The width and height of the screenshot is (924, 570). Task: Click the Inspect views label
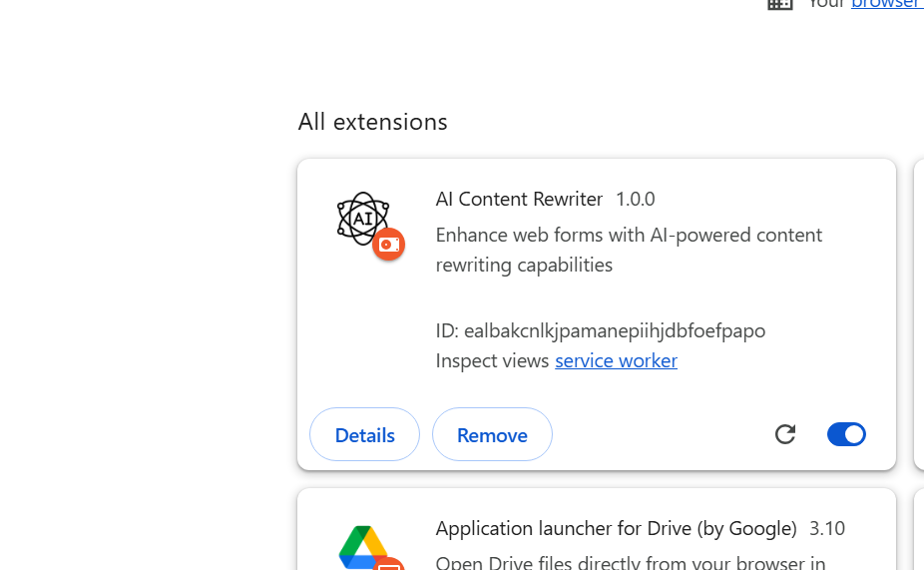[492, 360]
